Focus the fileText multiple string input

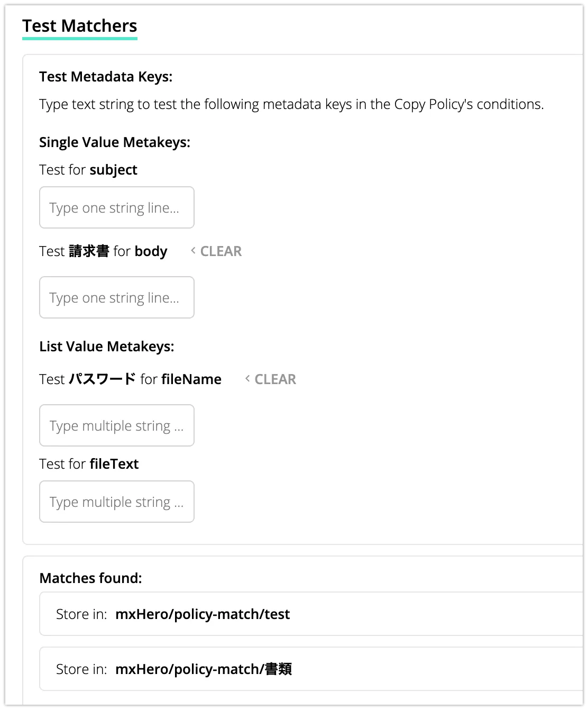coord(117,502)
